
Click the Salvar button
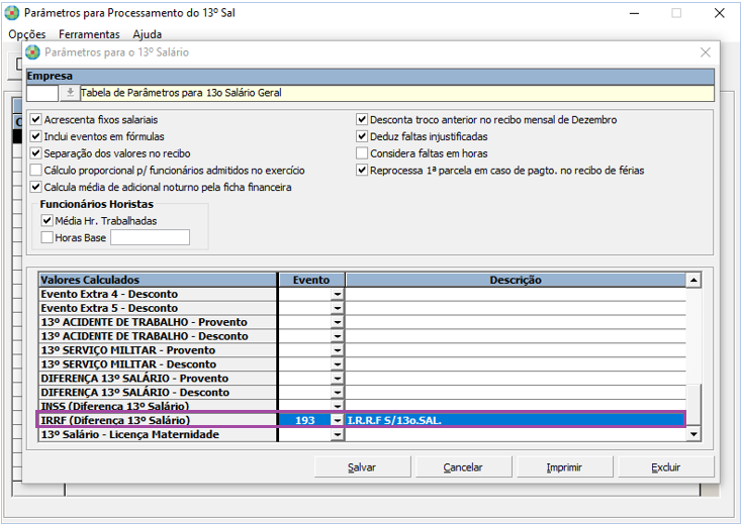tap(362, 467)
